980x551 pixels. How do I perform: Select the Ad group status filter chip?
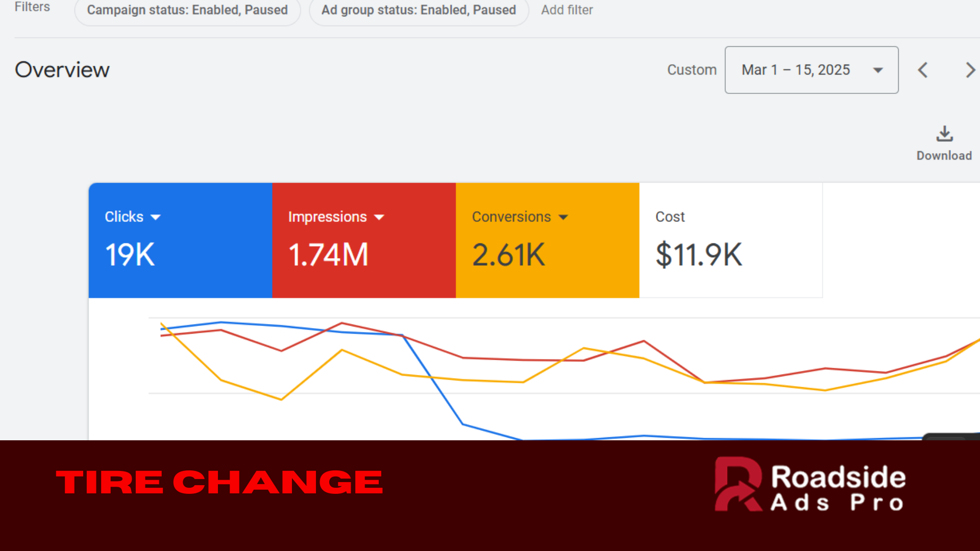pos(419,10)
